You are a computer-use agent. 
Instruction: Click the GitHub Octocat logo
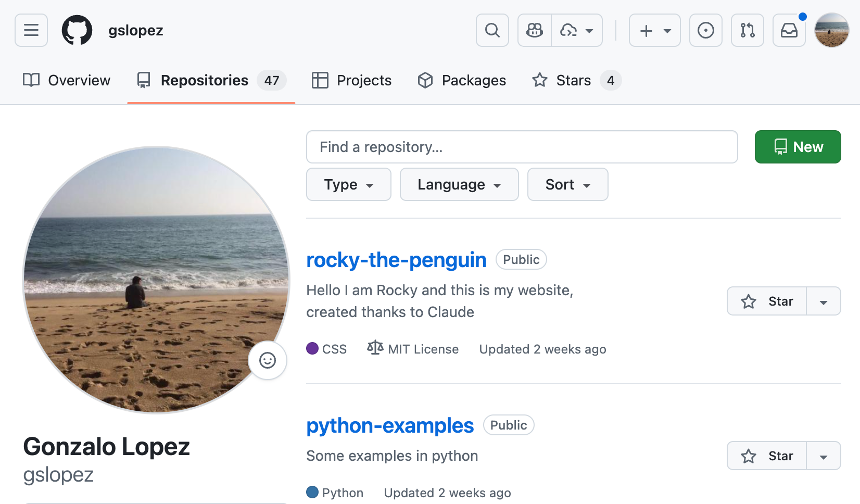coord(77,30)
